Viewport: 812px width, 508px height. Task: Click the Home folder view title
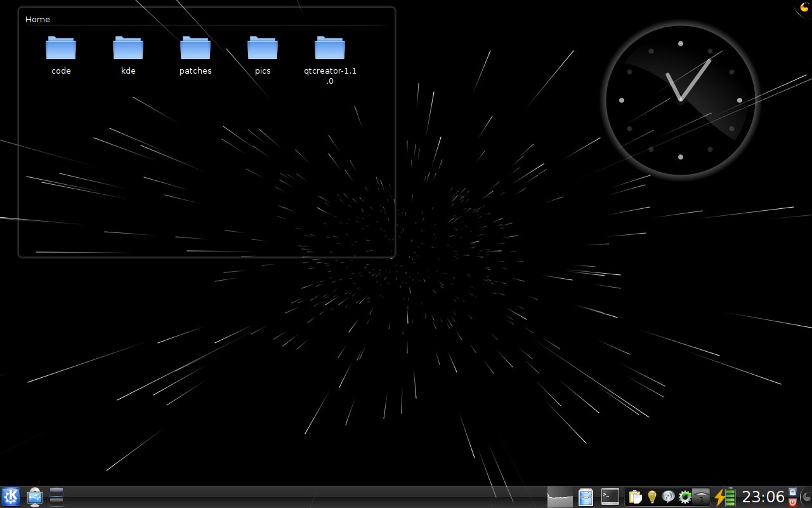[37, 20]
